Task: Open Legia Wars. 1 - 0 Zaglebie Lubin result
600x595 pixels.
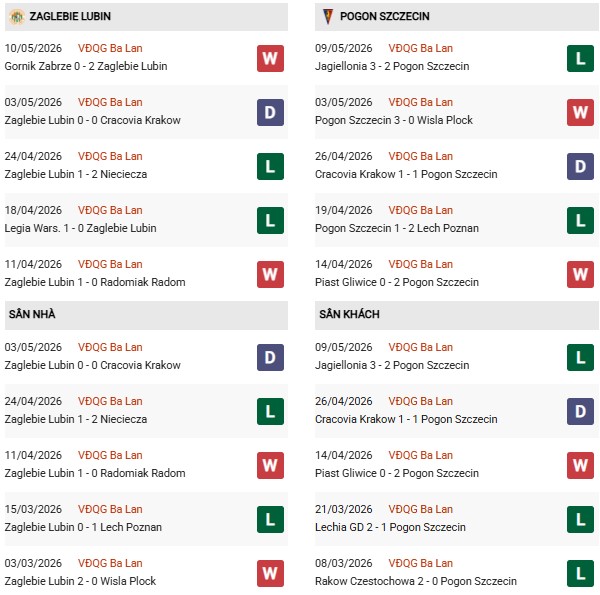Action: tap(80, 228)
